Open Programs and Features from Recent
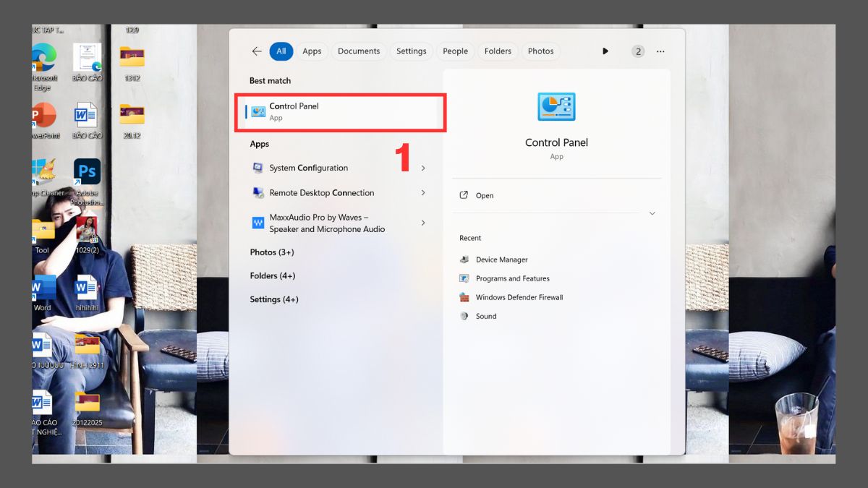868x488 pixels. tap(505, 278)
